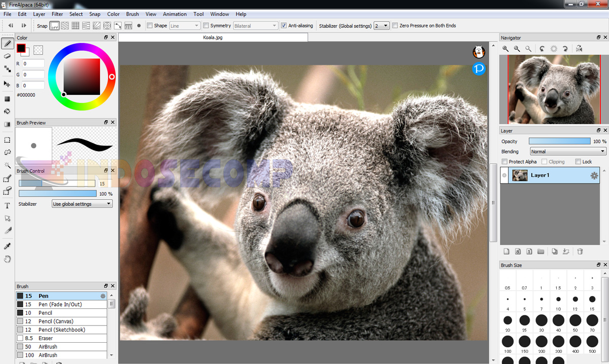Rotate view right in Navigator
Screen dimensions: 609x364
click(x=564, y=49)
